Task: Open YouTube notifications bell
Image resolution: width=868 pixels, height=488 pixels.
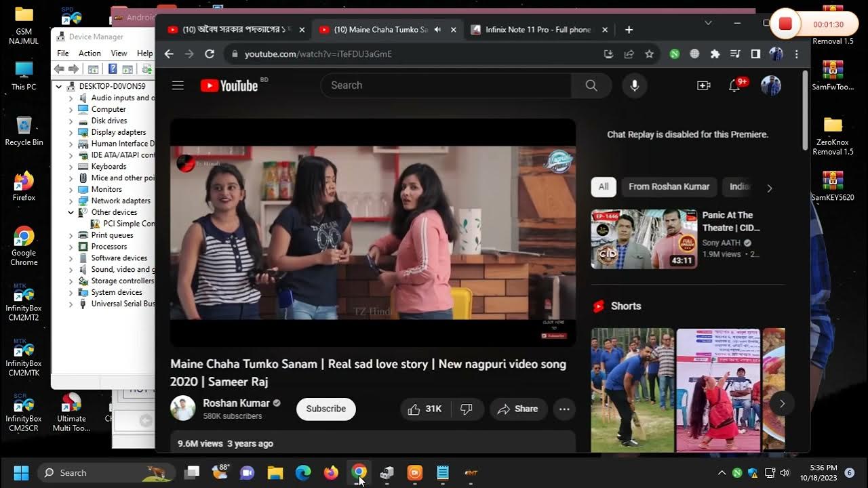Action: tap(734, 85)
